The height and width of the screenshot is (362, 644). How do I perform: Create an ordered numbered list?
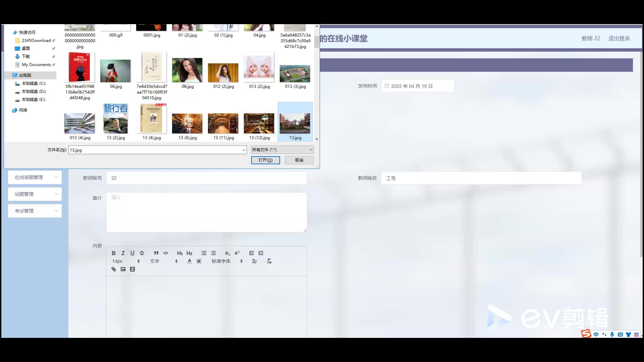[204, 253]
